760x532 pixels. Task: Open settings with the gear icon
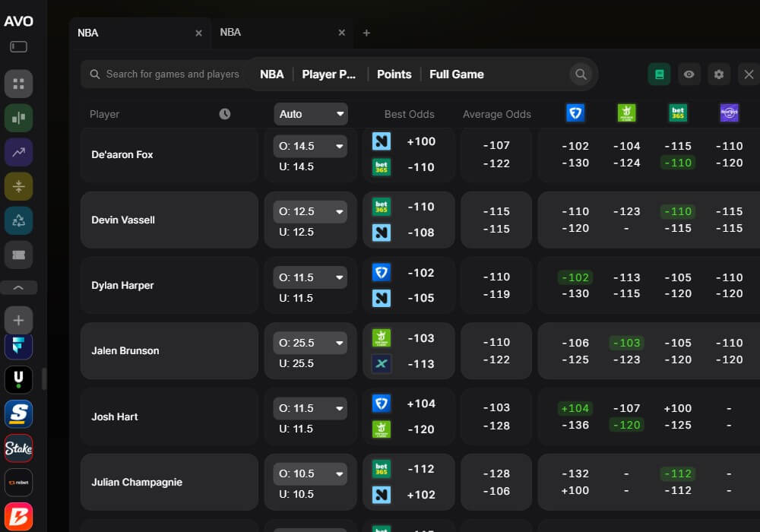(x=719, y=74)
